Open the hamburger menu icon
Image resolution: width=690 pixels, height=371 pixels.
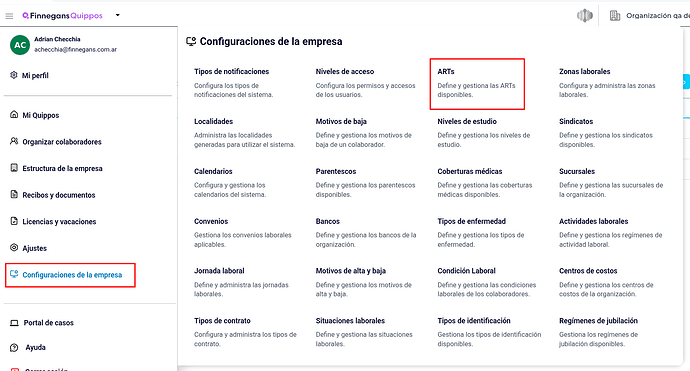[x=9, y=16]
